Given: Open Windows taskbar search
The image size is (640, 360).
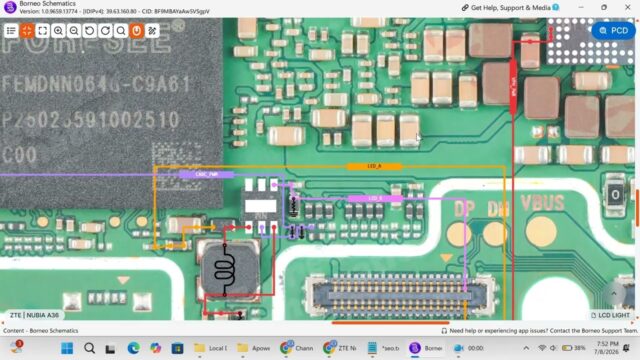Looking at the screenshot, I should pyautogui.click(x=89, y=348).
